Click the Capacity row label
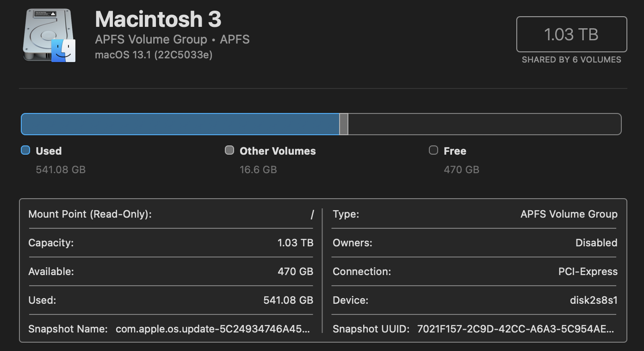 (x=51, y=243)
